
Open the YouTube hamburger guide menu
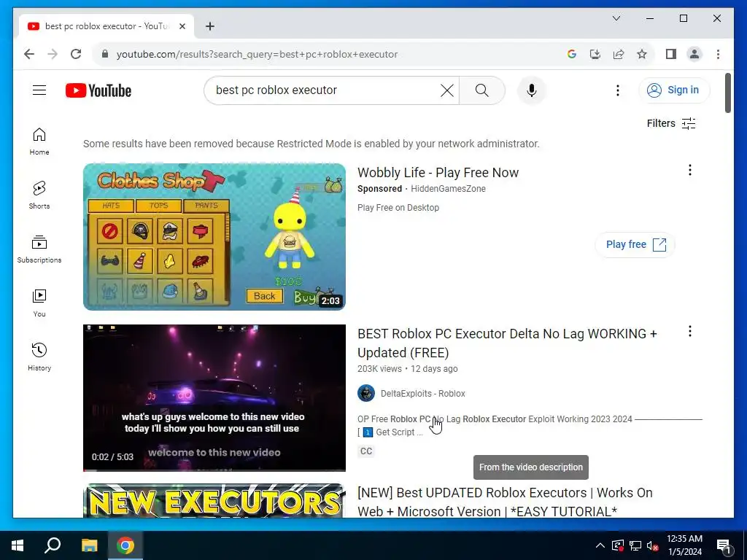pos(39,90)
